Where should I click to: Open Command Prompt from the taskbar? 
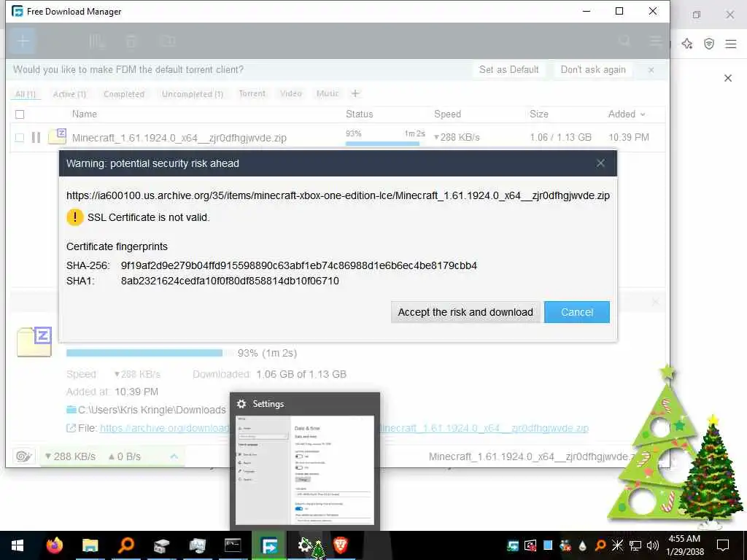pos(233,545)
